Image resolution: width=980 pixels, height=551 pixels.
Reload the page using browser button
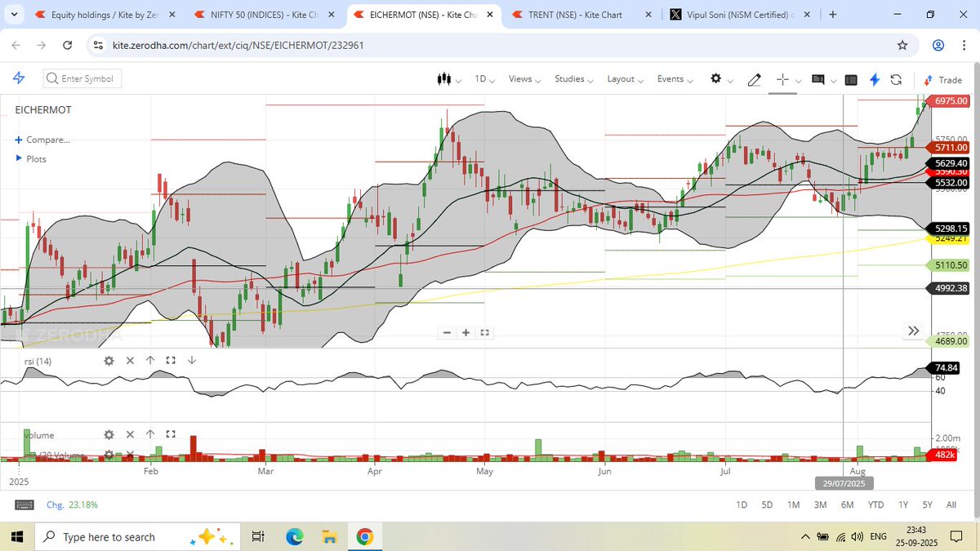[67, 45]
